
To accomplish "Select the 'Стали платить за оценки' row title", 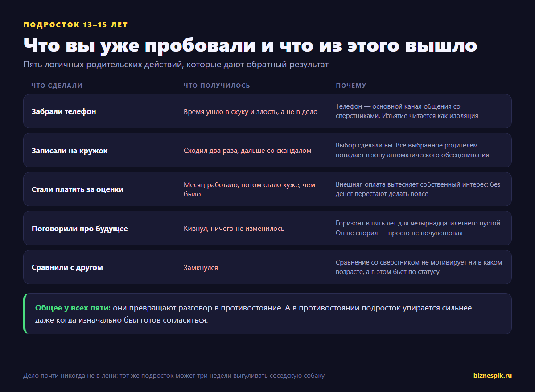I will pyautogui.click(x=78, y=189).
